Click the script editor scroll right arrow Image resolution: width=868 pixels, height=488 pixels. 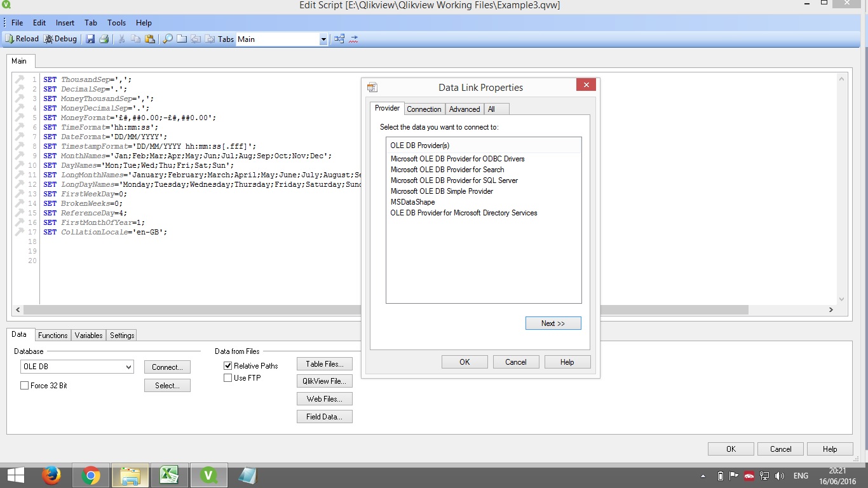831,310
